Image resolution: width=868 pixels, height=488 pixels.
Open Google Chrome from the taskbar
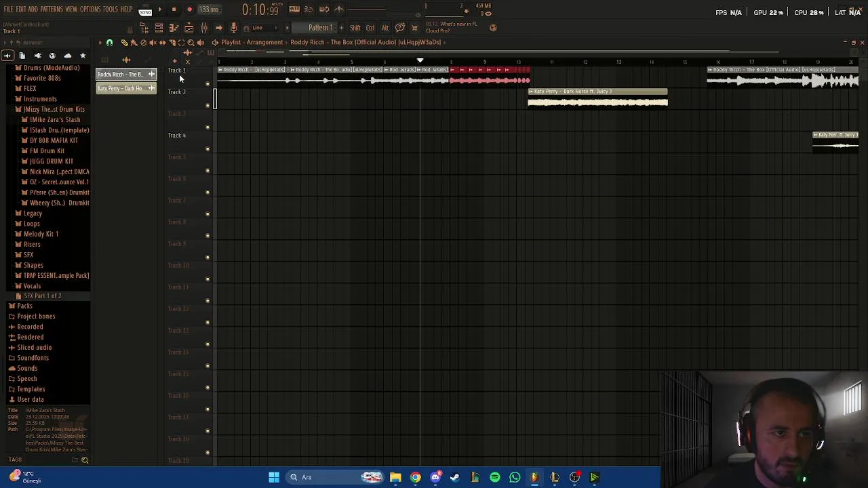point(416,477)
